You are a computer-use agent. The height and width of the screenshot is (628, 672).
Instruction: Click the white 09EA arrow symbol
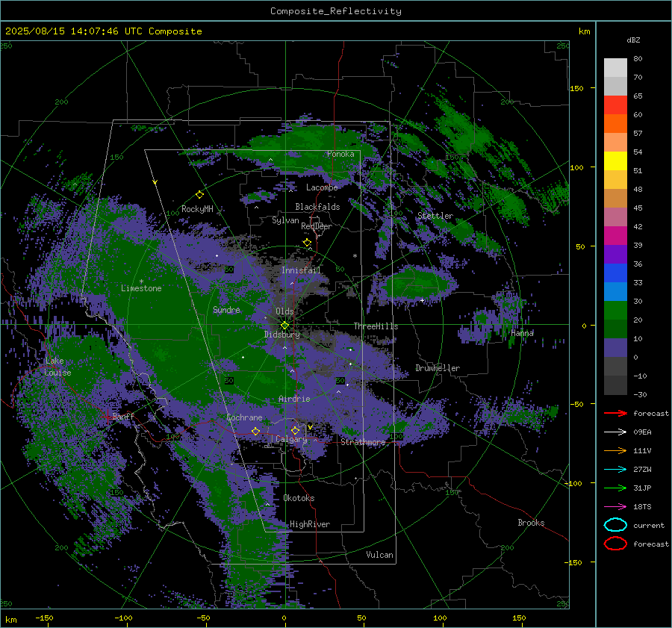click(x=615, y=432)
